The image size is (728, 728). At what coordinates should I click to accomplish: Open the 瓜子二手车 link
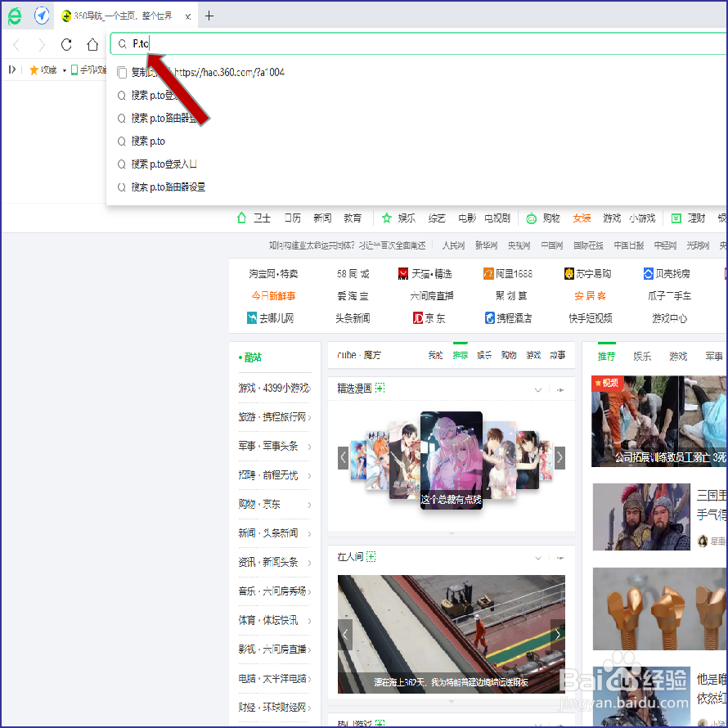(669, 296)
